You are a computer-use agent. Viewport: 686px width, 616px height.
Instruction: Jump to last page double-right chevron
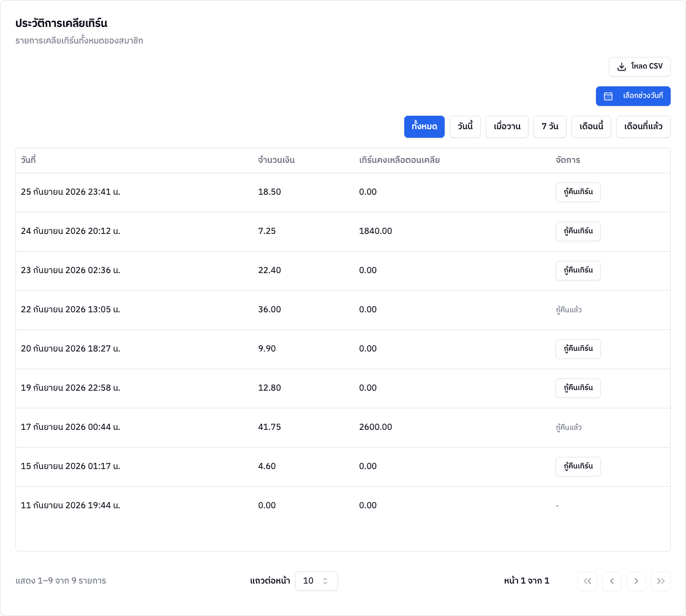tap(661, 581)
